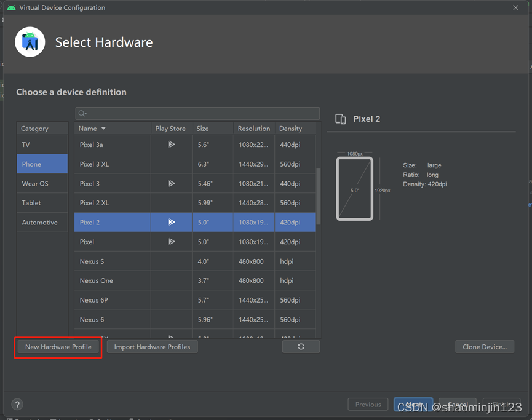
Task: Select the Pixel 3 XL device row
Action: point(195,164)
